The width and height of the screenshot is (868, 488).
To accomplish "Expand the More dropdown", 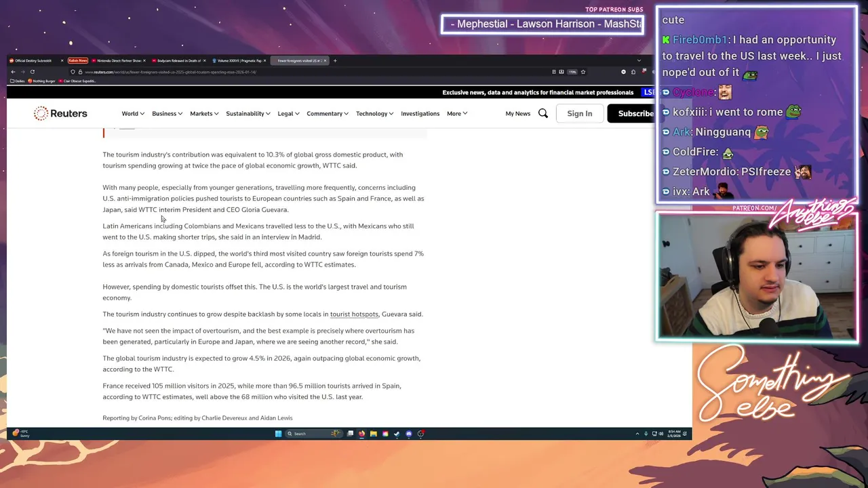I will coord(457,113).
